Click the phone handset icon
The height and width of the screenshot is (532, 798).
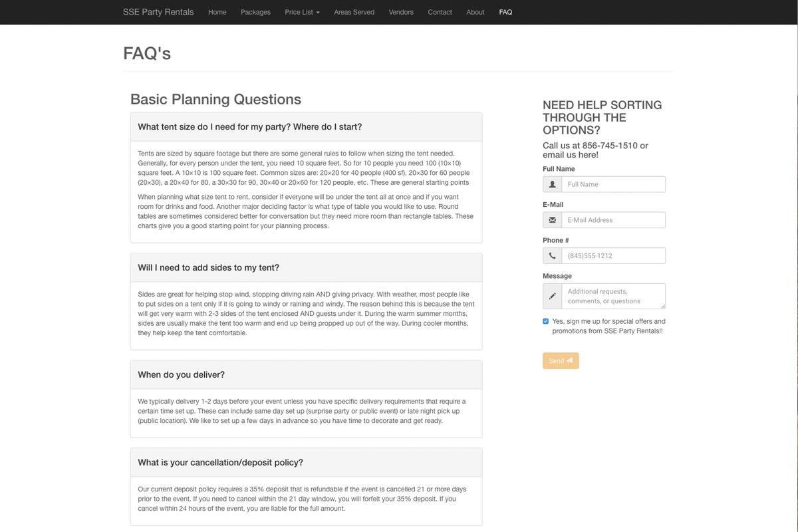552,256
